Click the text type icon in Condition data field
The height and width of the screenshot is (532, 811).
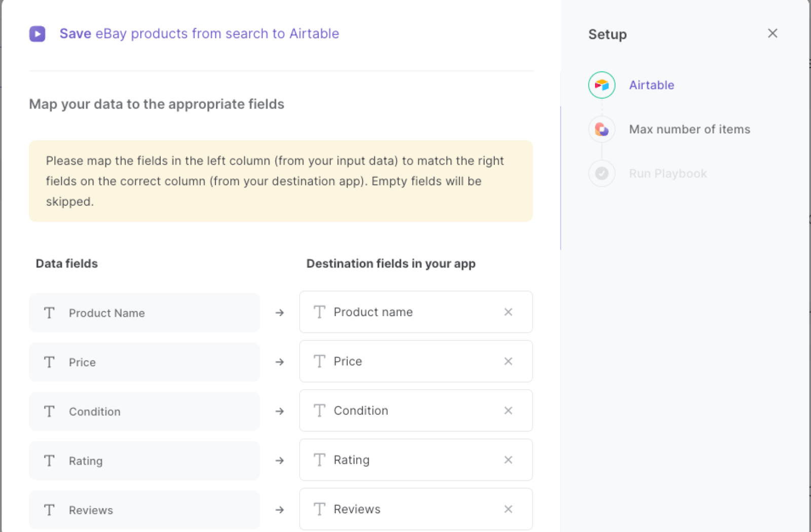(49, 411)
